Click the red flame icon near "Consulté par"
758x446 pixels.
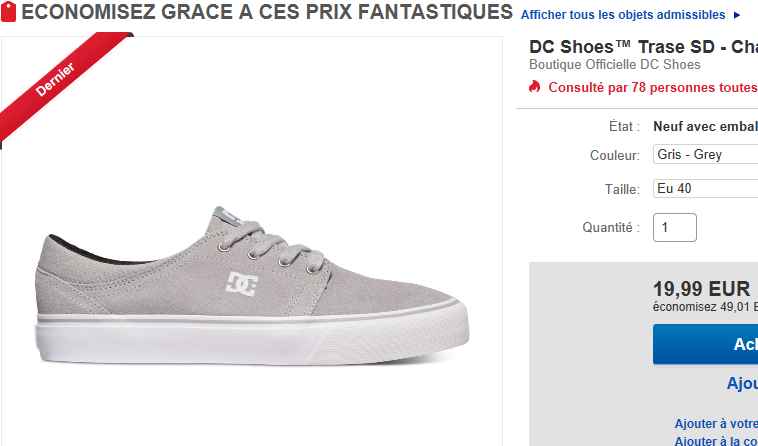(535, 87)
